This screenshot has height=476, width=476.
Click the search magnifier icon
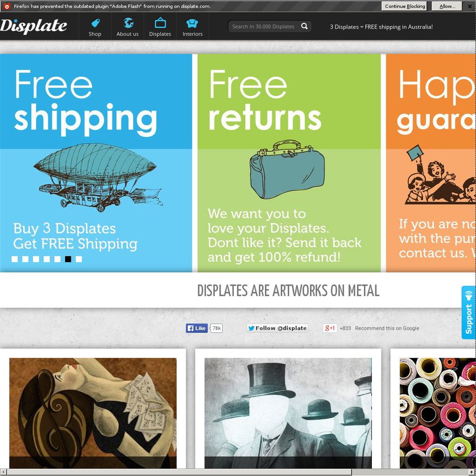[304, 26]
